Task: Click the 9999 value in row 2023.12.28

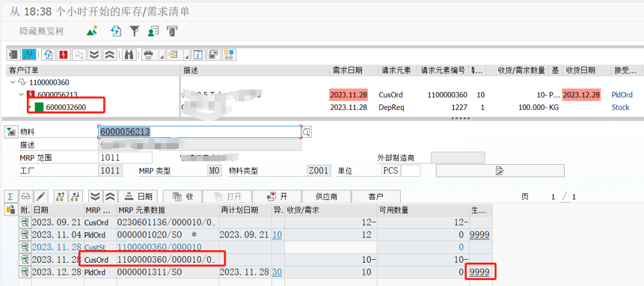Action: pos(479,272)
